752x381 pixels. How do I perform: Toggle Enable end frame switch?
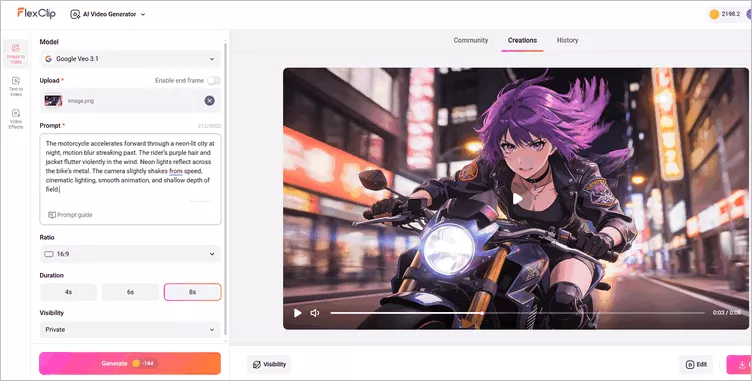pyautogui.click(x=213, y=81)
